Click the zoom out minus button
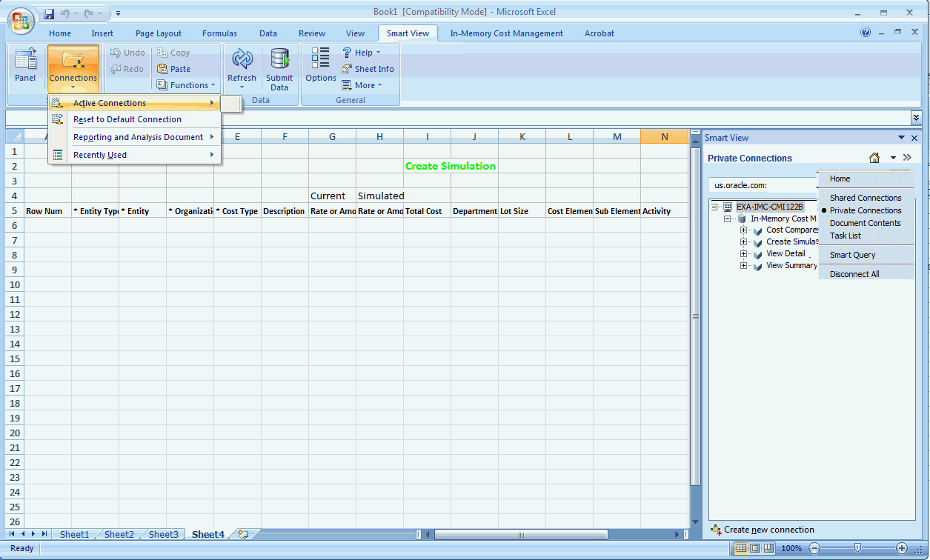The width and height of the screenshot is (930, 560). pos(814,548)
